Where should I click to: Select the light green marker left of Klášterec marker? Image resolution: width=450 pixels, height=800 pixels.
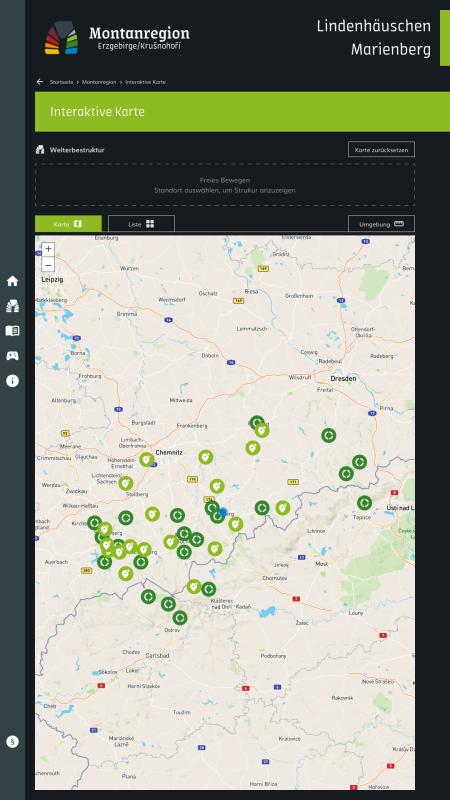[194, 587]
